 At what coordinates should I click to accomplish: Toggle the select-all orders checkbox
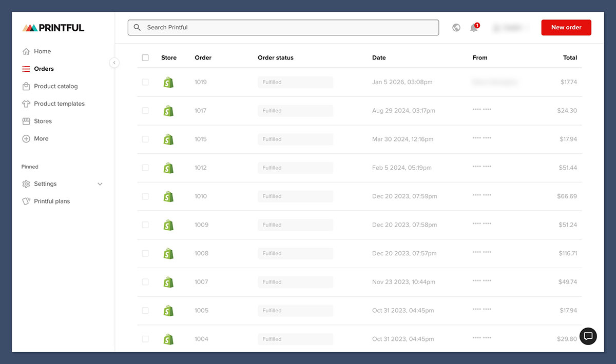click(x=145, y=58)
